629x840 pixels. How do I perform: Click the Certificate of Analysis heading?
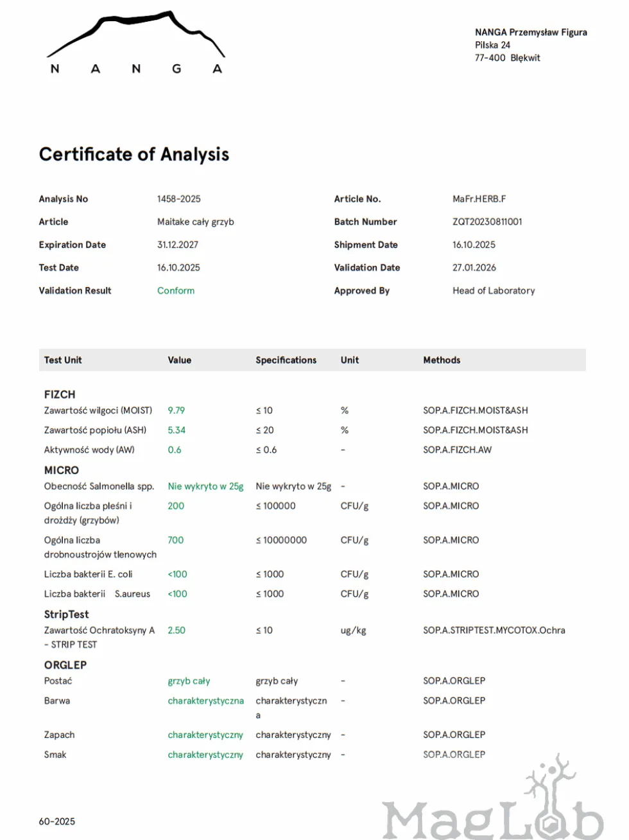click(134, 154)
